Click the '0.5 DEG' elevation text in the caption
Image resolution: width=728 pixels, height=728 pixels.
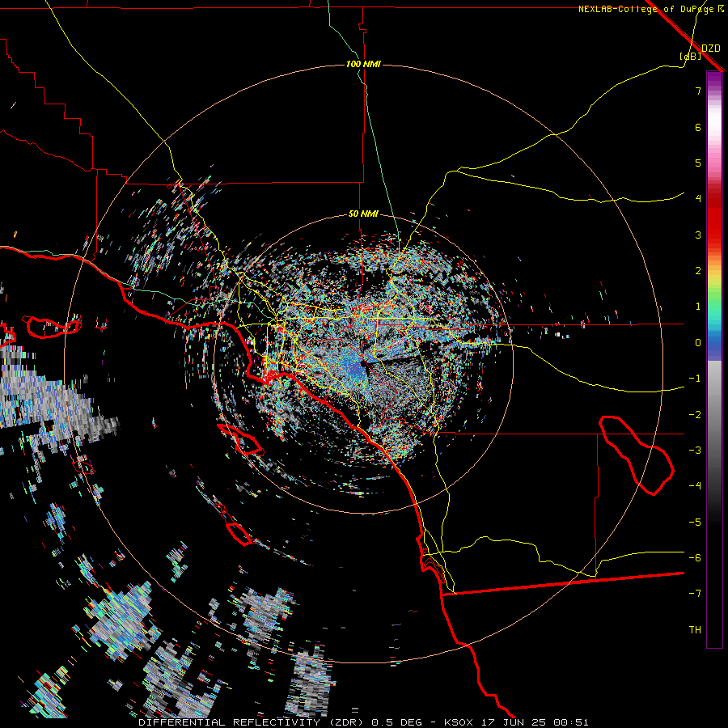[x=397, y=722]
